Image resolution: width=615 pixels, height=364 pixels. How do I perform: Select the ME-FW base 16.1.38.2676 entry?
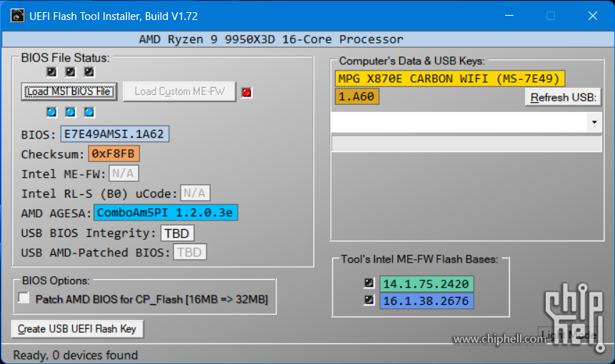coord(426,301)
